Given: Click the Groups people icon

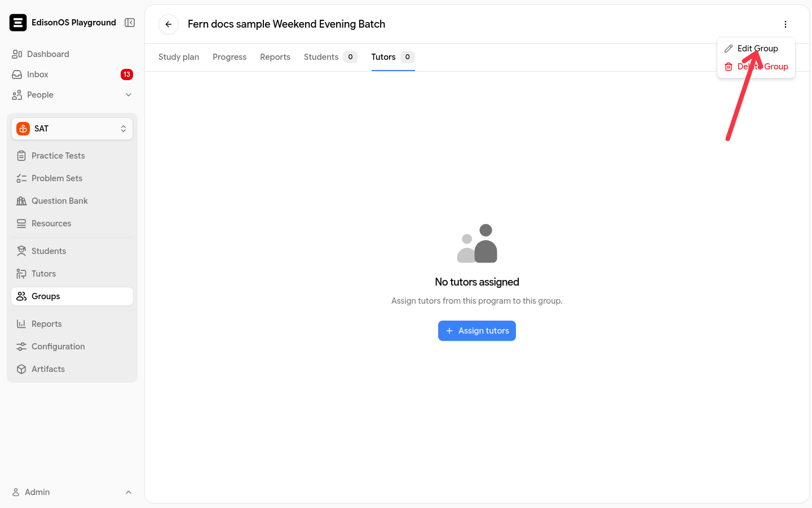Looking at the screenshot, I should [x=21, y=296].
